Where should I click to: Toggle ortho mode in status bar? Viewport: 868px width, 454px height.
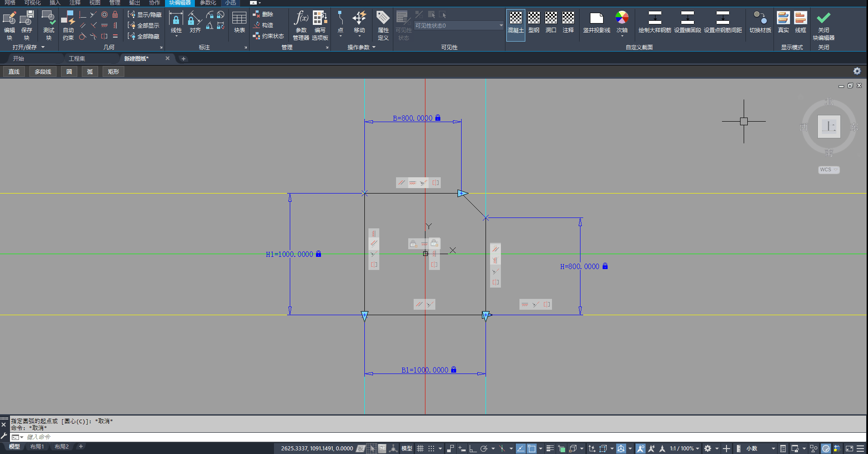click(473, 449)
